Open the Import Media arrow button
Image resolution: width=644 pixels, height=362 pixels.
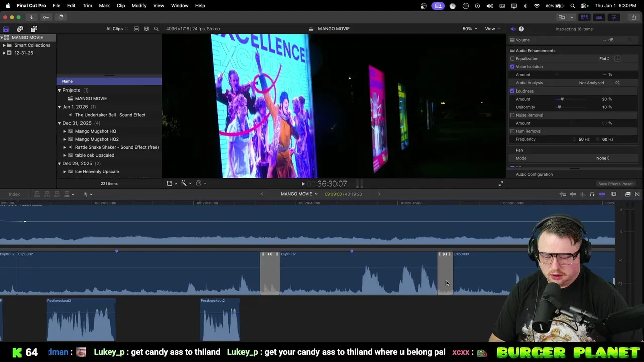pos(31,17)
